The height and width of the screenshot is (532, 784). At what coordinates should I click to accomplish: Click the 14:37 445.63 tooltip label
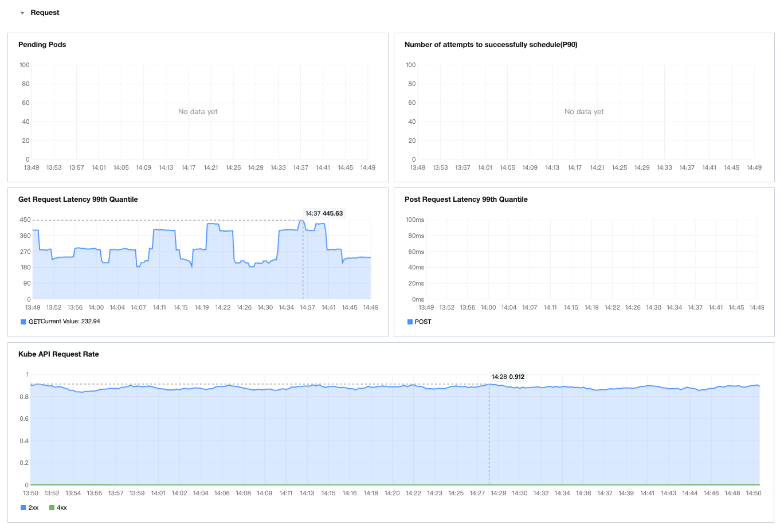324,213
